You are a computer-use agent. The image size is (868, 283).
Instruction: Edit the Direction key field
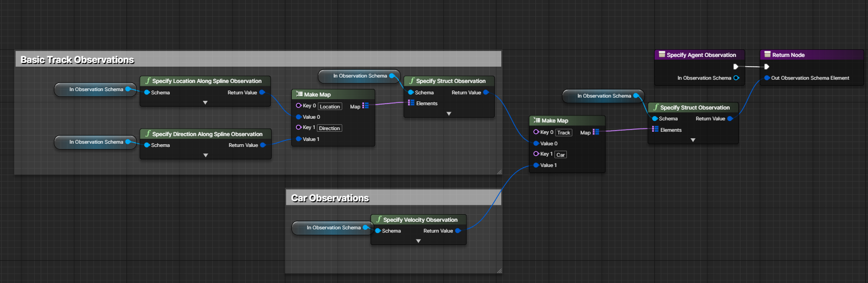click(x=330, y=128)
